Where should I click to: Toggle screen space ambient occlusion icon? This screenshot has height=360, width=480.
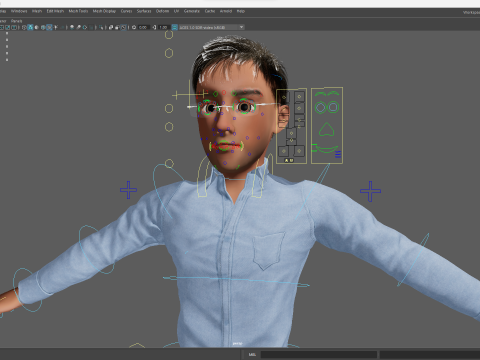[72, 27]
